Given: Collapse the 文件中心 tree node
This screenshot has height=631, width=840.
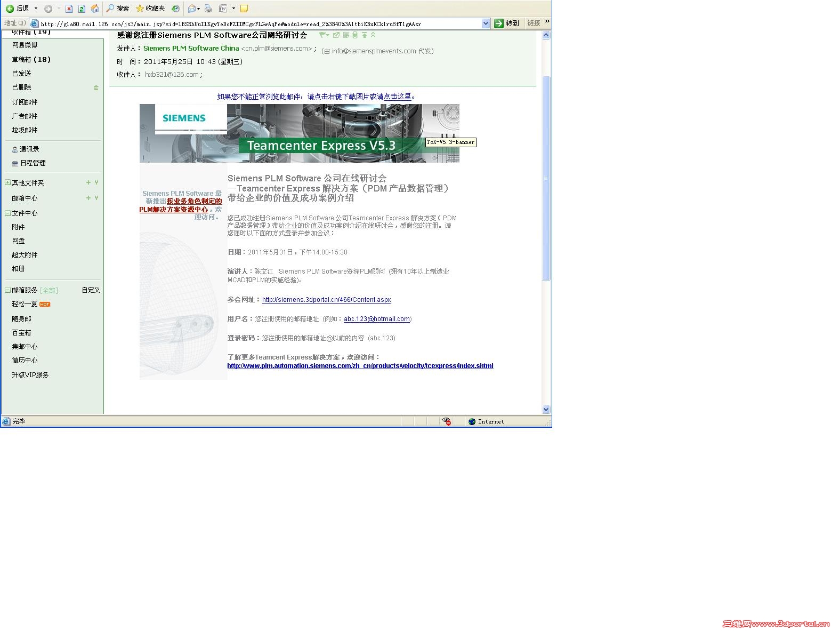Looking at the screenshot, I should [7, 213].
